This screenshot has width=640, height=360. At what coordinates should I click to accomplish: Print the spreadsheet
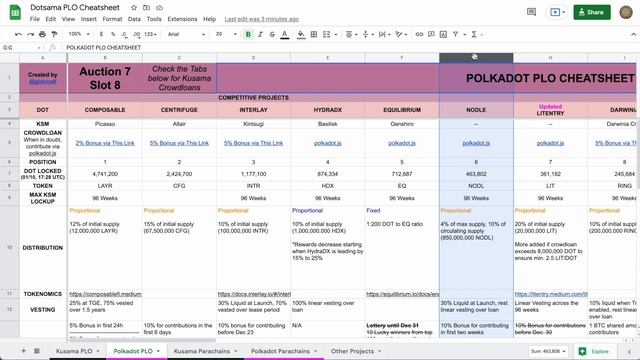42,35
